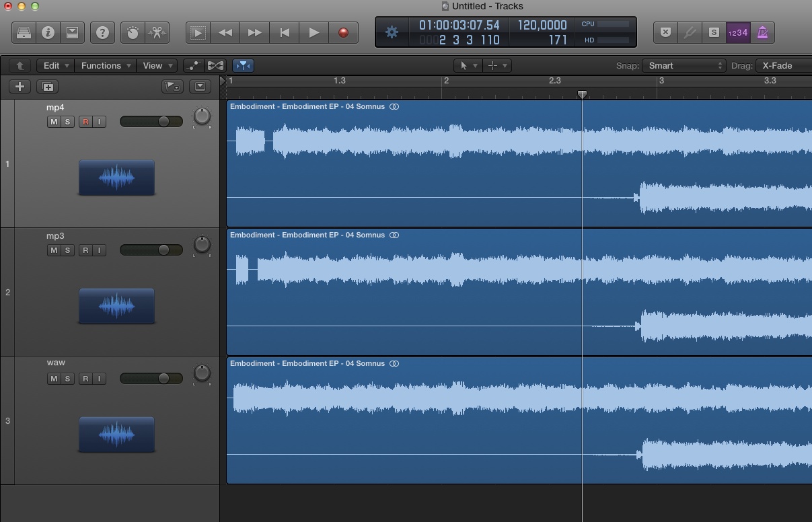Enable the Metronome click
Viewport: 812px width, 522px height.
point(763,32)
